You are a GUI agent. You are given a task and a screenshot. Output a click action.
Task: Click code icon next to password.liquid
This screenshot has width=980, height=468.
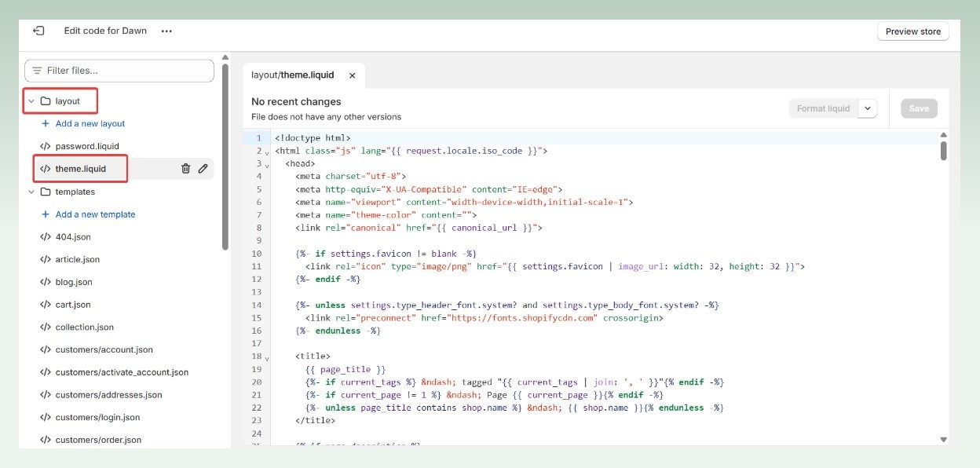(46, 147)
